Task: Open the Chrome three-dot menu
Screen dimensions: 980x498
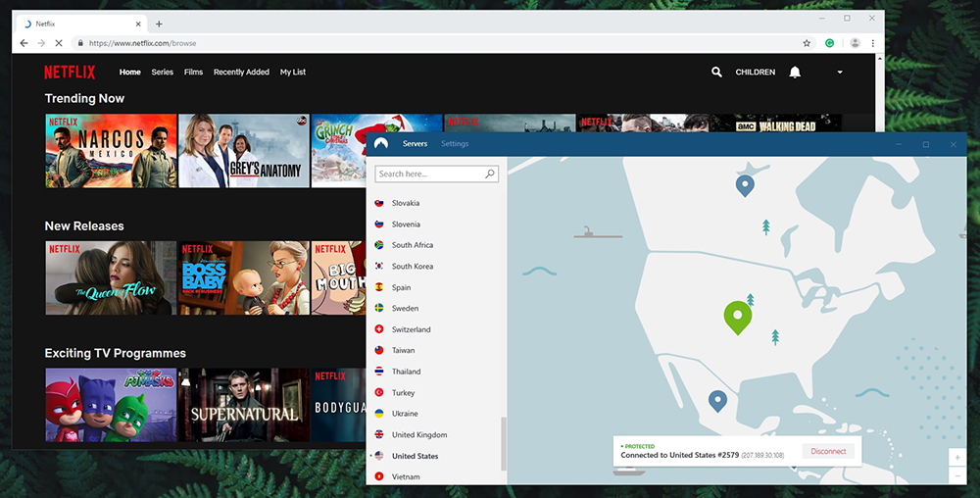Action: (x=872, y=43)
